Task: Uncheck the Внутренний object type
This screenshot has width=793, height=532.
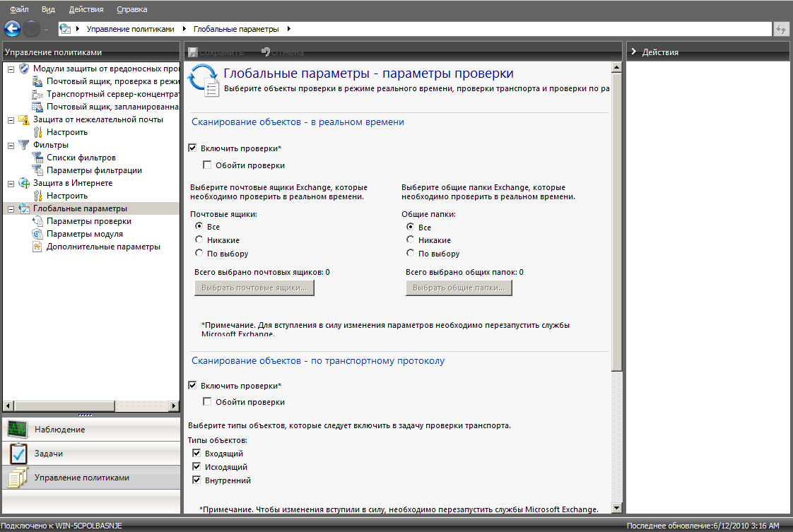Action: [196, 480]
